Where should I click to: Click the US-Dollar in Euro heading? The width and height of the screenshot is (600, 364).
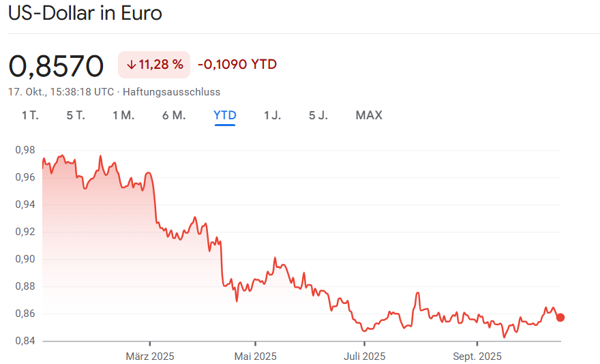pos(85,14)
